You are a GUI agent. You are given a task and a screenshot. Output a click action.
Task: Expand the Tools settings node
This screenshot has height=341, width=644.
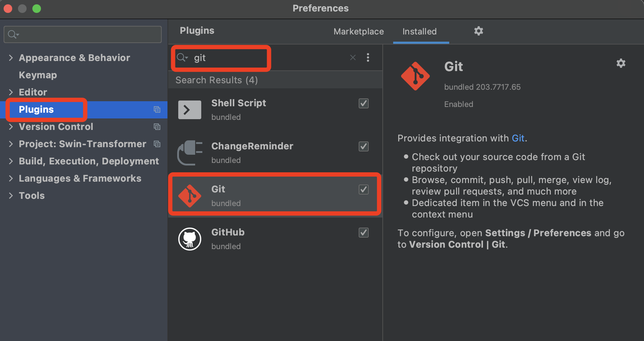11,196
